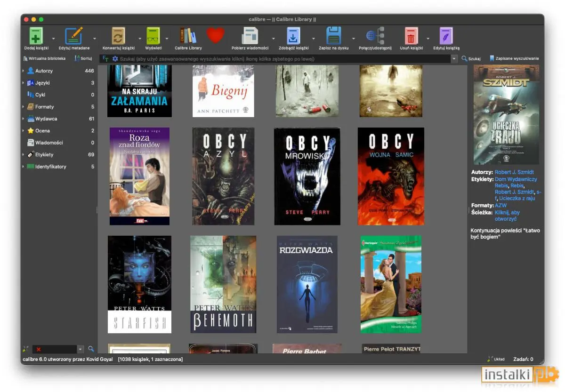Click the red heart donate icon
This screenshot has height=392, width=565.
coord(215,36)
